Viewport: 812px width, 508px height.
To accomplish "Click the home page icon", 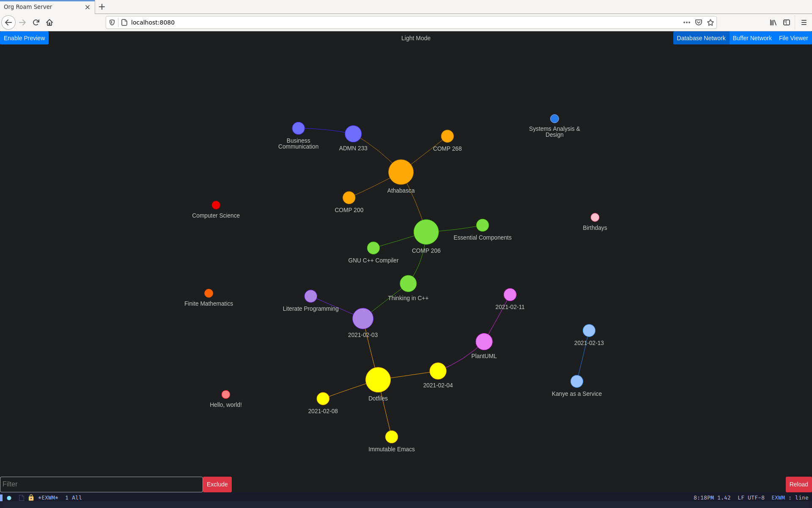I will 49,22.
